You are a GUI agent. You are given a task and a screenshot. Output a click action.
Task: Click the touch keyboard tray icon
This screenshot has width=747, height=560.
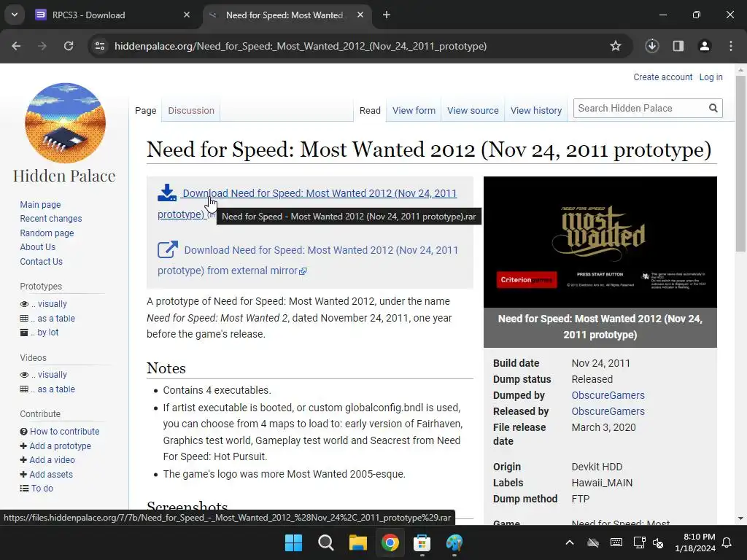[x=616, y=542]
